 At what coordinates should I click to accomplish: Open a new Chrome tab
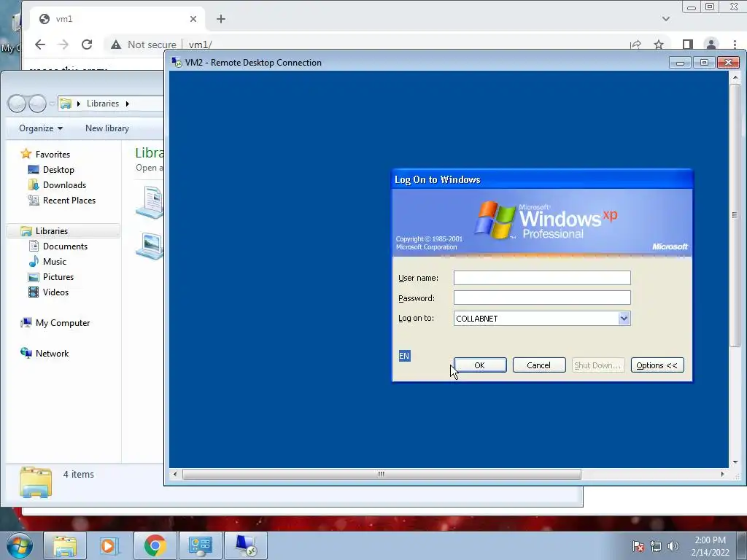[x=220, y=19]
